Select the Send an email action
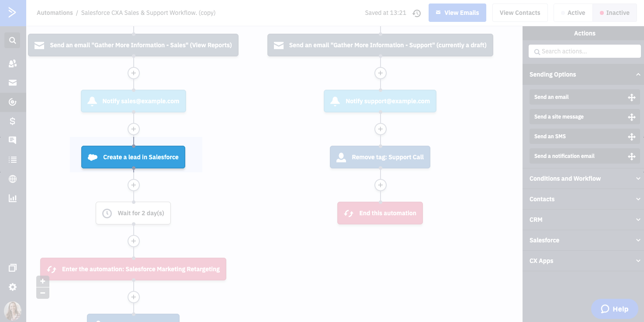644x322 pixels. [x=585, y=97]
